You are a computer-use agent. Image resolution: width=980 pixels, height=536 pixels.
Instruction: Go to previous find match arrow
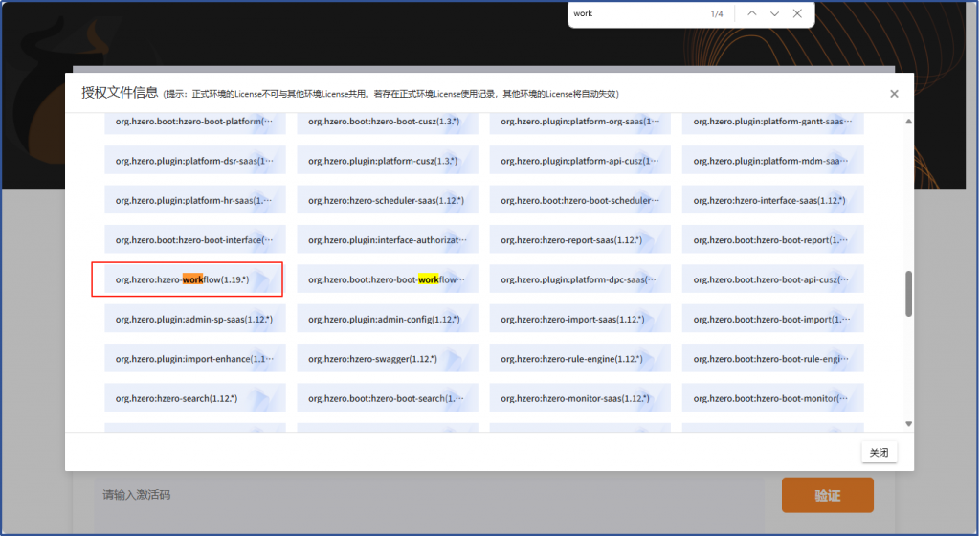coord(752,13)
